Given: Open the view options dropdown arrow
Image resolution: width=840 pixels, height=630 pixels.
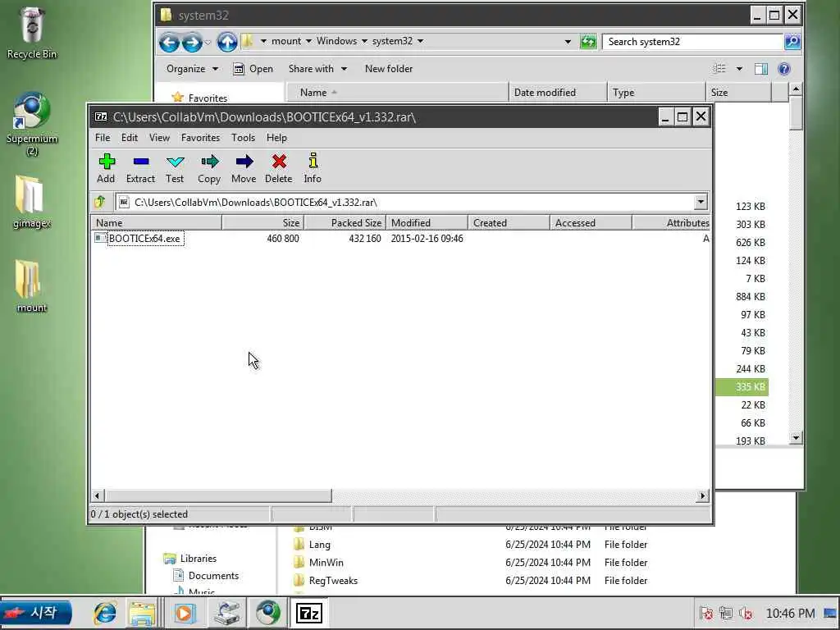Looking at the screenshot, I should click(x=739, y=69).
